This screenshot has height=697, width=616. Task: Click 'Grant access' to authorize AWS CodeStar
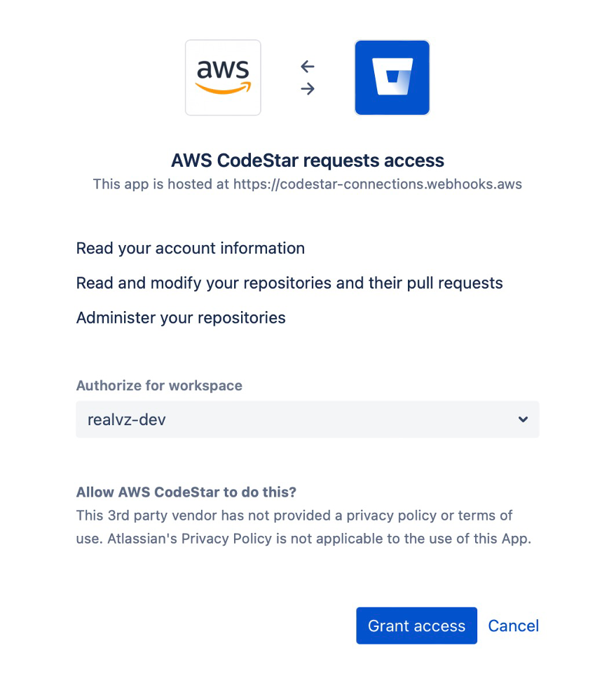(416, 626)
